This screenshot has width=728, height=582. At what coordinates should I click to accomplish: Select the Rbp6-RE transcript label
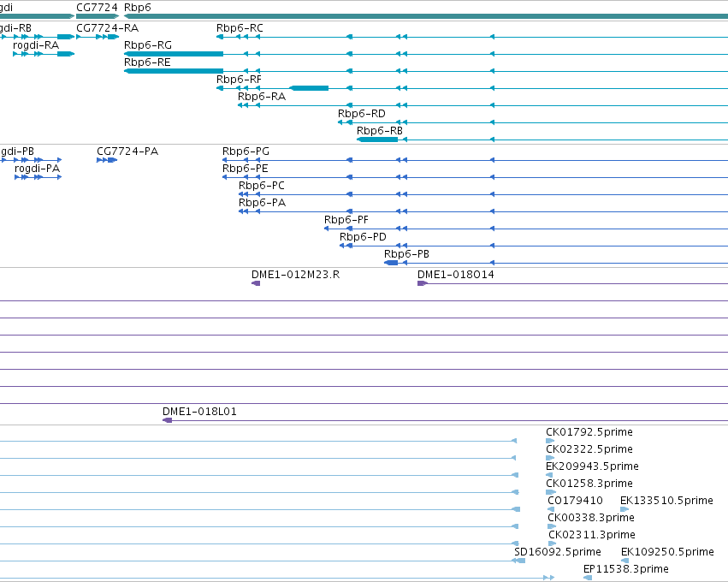147,62
